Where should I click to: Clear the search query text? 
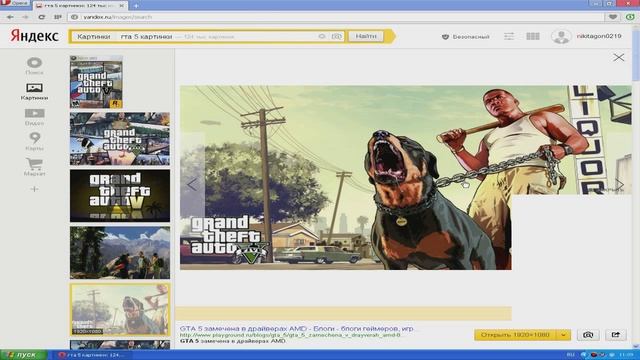[322, 36]
